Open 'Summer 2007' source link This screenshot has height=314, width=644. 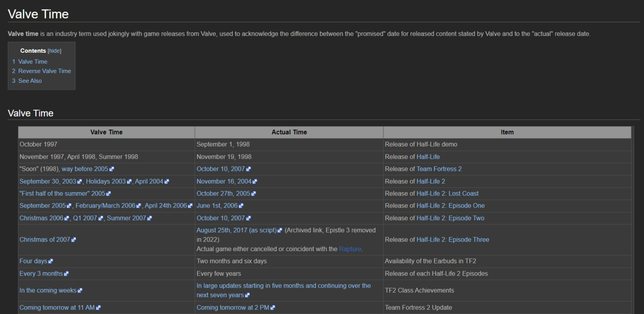point(127,218)
